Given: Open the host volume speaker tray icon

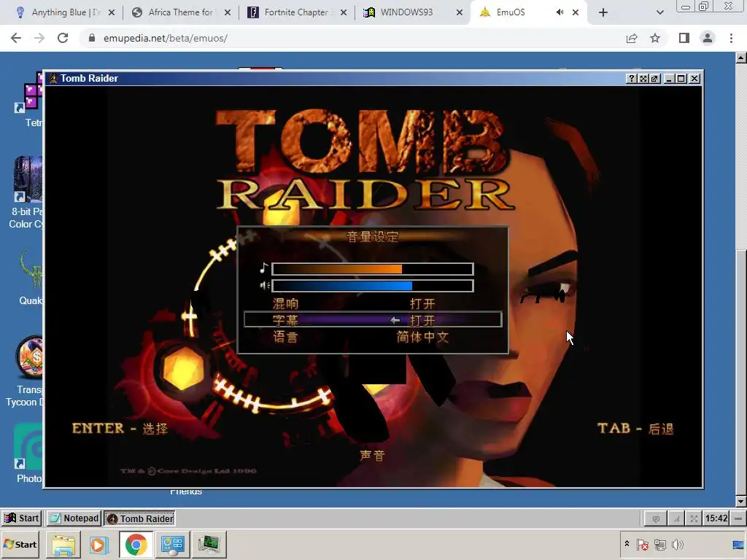Looking at the screenshot, I should [x=677, y=544].
